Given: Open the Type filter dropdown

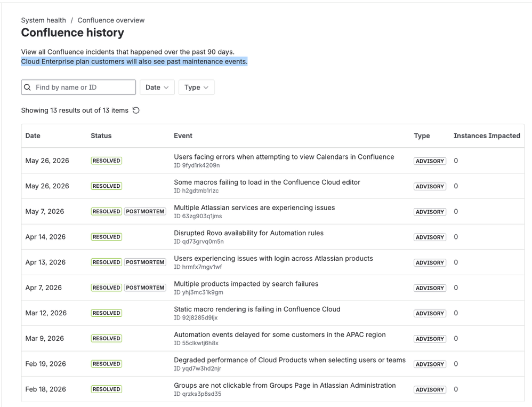Looking at the screenshot, I should (x=197, y=87).
